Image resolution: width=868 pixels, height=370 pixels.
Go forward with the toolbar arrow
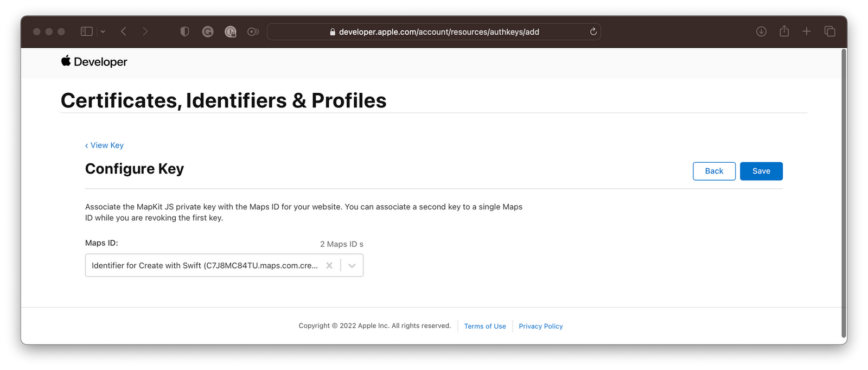(x=145, y=31)
